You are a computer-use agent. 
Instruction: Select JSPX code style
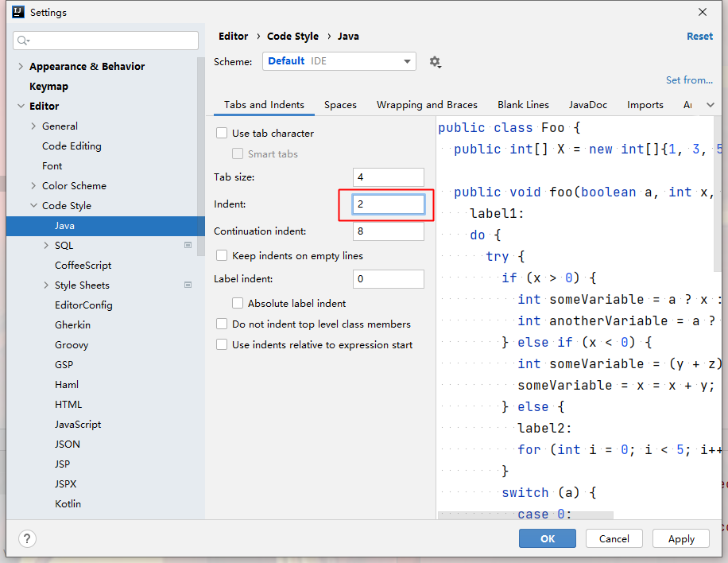[x=65, y=484]
